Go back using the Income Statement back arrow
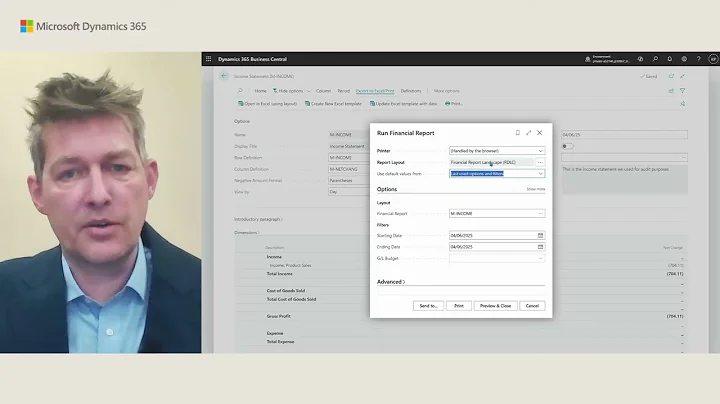The height and width of the screenshot is (404, 720). coord(224,76)
